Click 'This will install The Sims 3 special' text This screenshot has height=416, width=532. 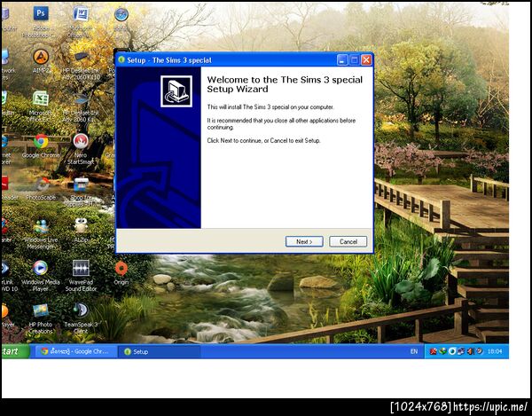click(x=270, y=107)
